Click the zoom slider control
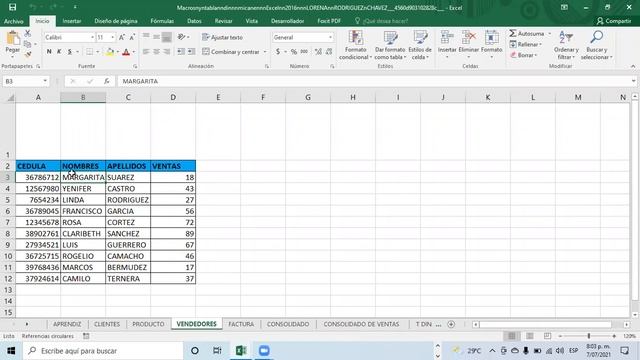The height and width of the screenshot is (360, 640). coord(589,336)
